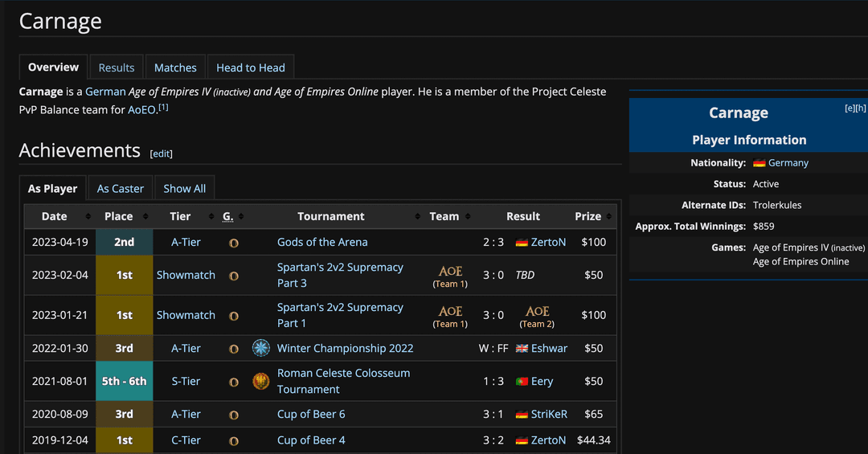Image resolution: width=868 pixels, height=454 pixels.
Task: Click the UK flag next to Eshwar
Action: tap(522, 348)
